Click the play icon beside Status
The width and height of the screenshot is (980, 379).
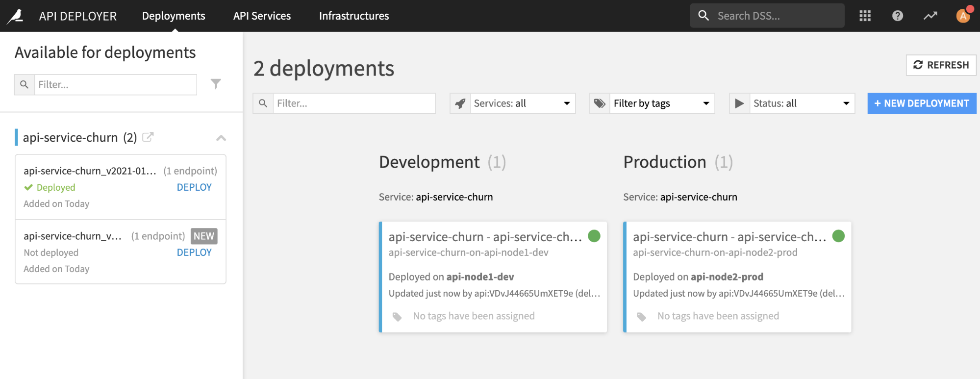[x=740, y=103]
